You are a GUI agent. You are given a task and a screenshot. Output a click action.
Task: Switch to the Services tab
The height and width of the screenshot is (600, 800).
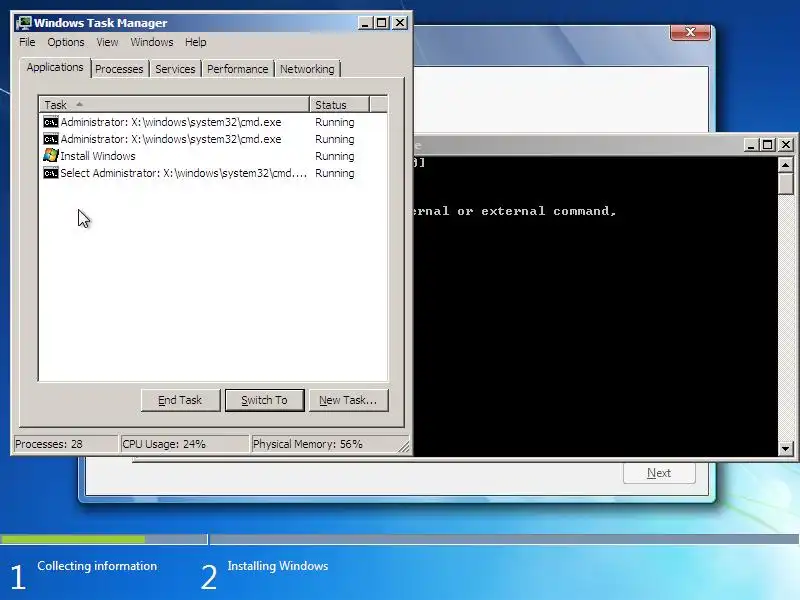(175, 69)
